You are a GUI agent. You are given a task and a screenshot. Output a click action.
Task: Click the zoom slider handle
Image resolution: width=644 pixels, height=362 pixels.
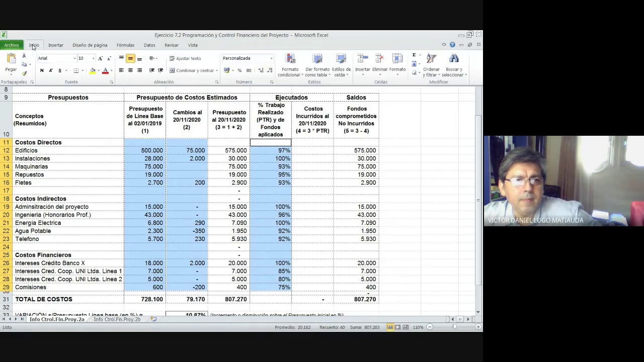click(454, 327)
